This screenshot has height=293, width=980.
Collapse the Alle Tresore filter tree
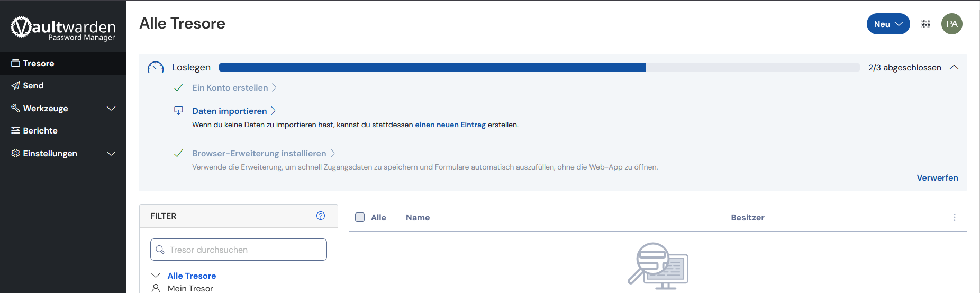coord(156,276)
